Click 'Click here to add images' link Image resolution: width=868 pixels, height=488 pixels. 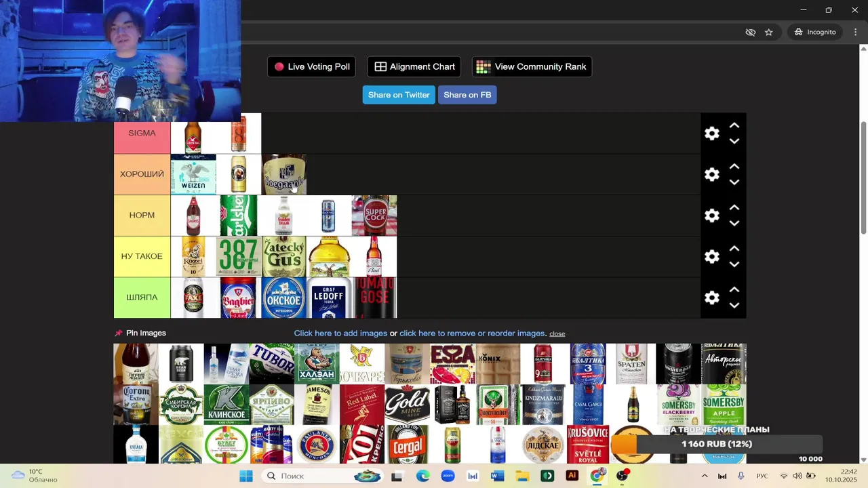(340, 333)
